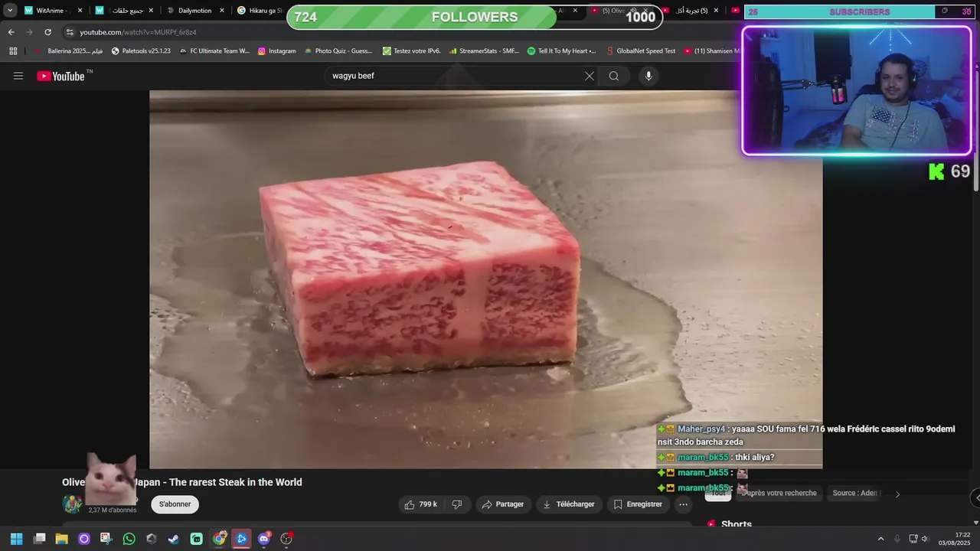Download the video with Télécharger
The width and height of the screenshot is (980, 551).
pos(568,504)
